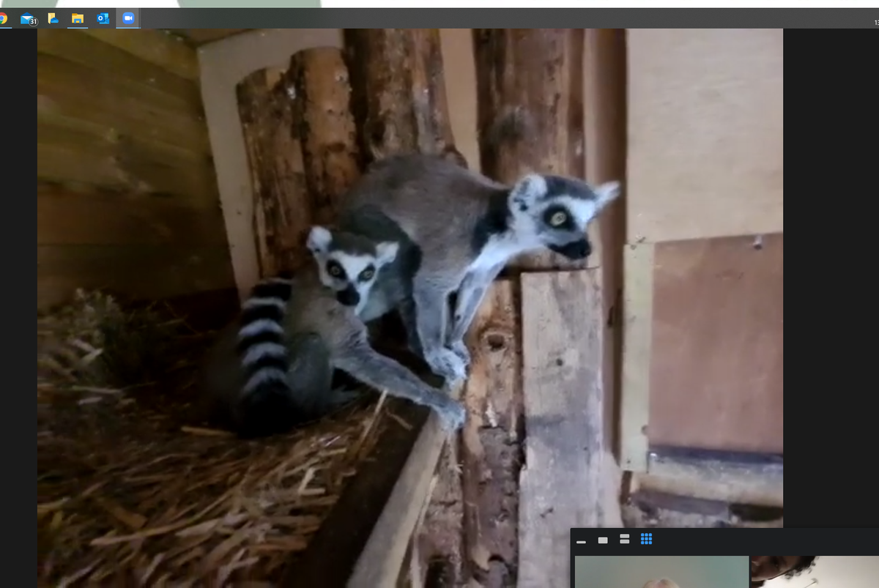Open File Explorer from the taskbar
Image resolution: width=879 pixels, height=588 pixels.
point(78,18)
